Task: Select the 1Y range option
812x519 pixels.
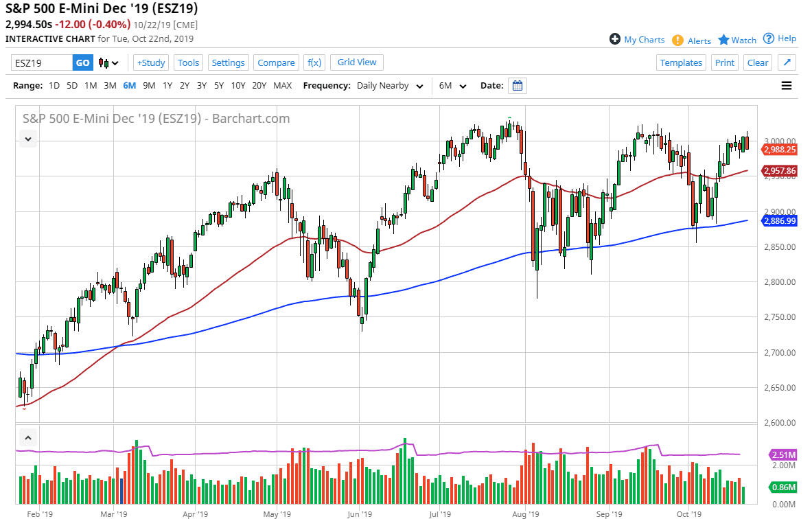Action: (x=167, y=85)
